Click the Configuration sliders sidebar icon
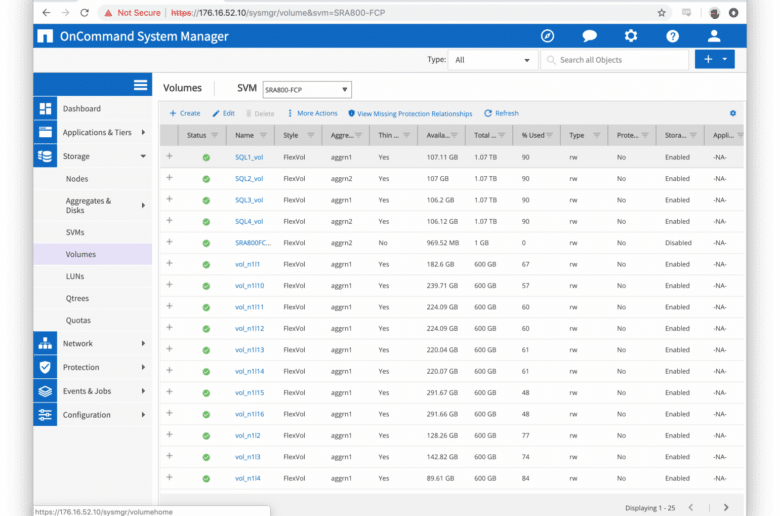This screenshot has width=780, height=516. click(x=45, y=415)
